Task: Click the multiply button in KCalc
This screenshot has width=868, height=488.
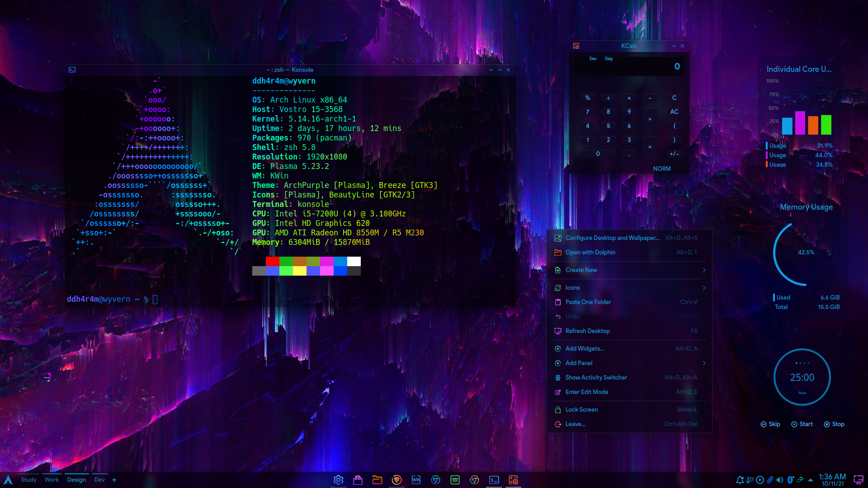Action: pos(629,98)
